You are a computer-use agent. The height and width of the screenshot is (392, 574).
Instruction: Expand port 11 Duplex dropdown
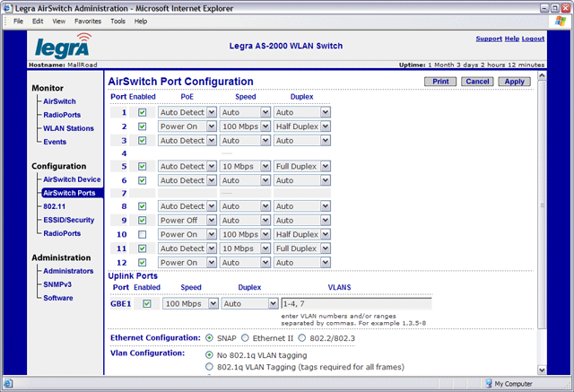[x=302, y=248]
